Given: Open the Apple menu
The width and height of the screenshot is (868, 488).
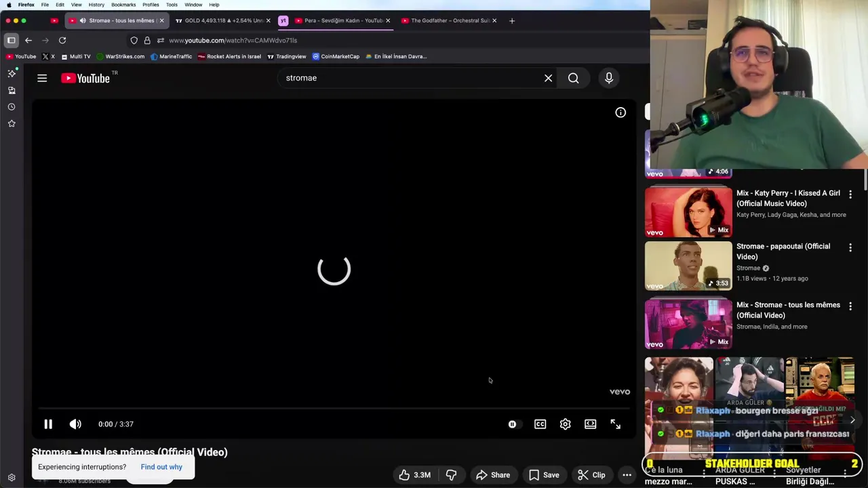Looking at the screenshot, I should pos(9,5).
